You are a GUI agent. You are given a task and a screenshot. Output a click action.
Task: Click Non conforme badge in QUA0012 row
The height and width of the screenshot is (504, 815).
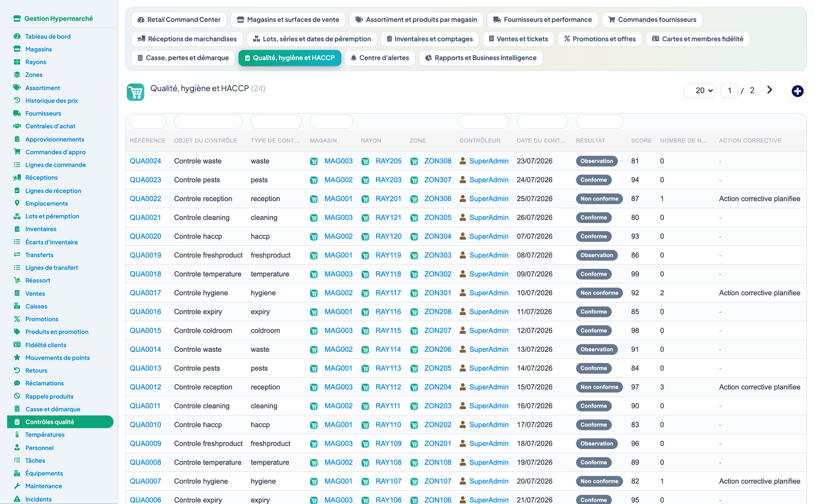click(x=599, y=387)
